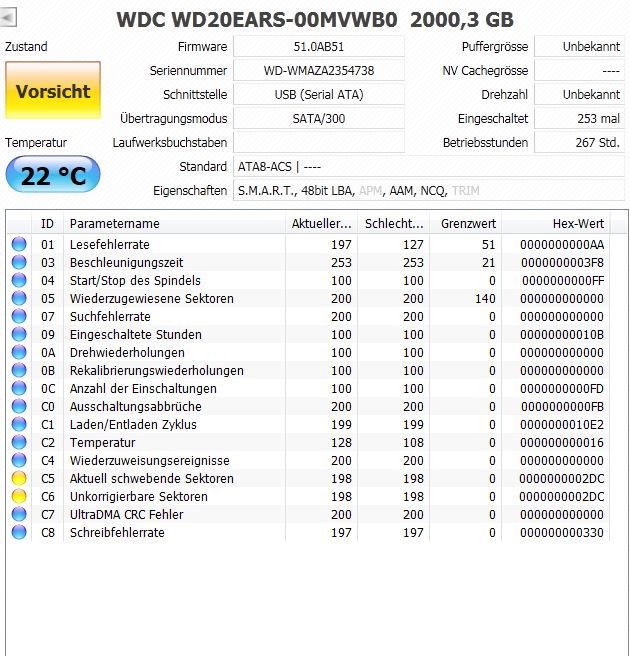Viewport: 630px width, 656px height.
Task: Click the Grenzwert value 140
Action: (x=485, y=298)
